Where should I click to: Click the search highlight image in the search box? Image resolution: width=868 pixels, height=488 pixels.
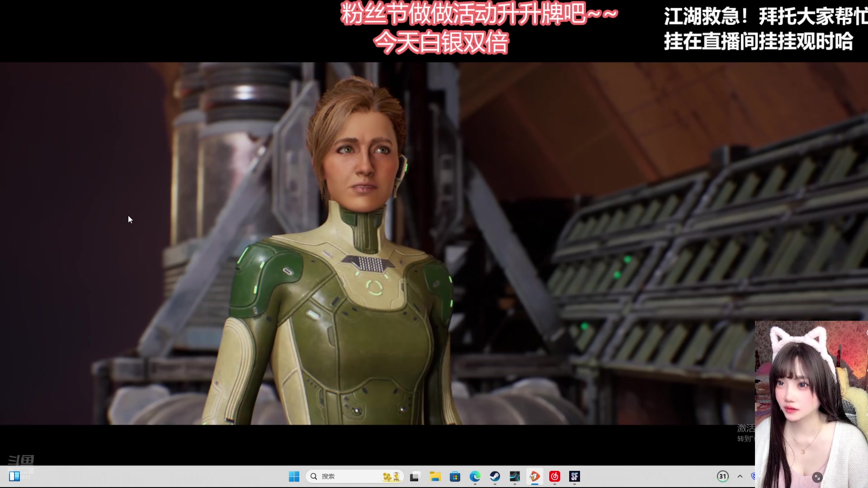pos(392,476)
